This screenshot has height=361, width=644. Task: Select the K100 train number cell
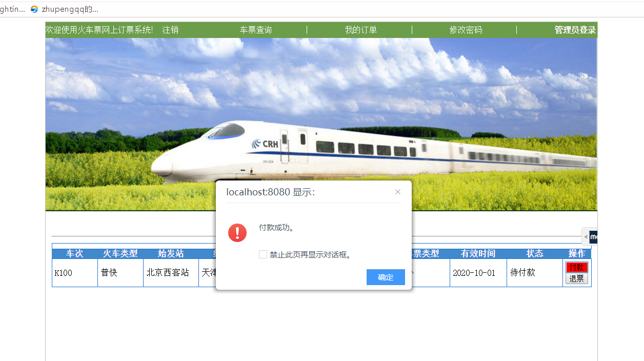75,273
